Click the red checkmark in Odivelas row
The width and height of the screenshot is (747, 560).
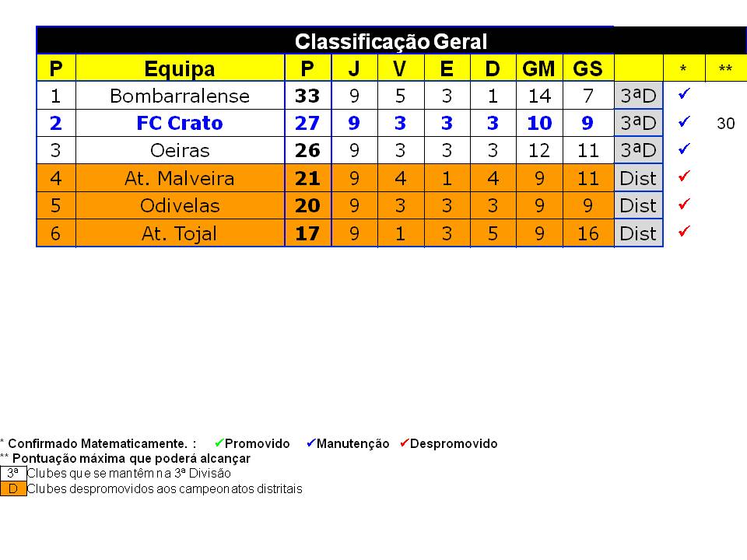point(684,205)
